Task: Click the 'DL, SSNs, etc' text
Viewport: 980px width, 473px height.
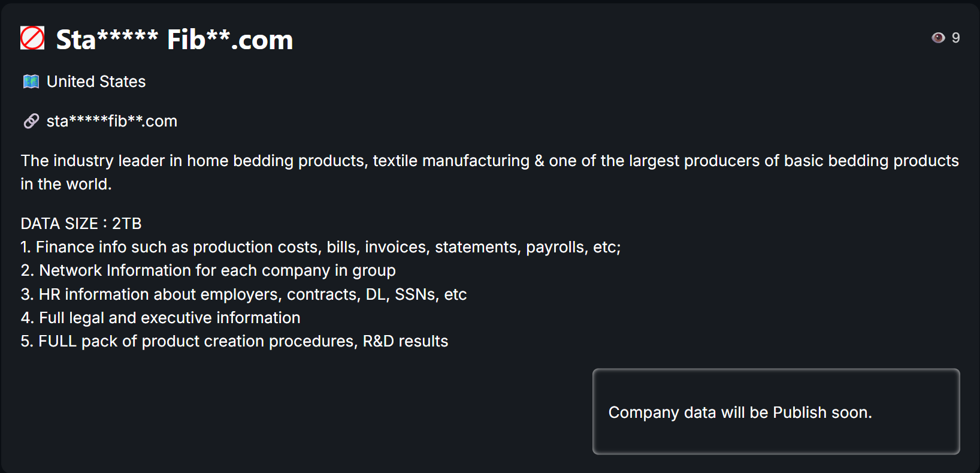Action: (x=416, y=294)
